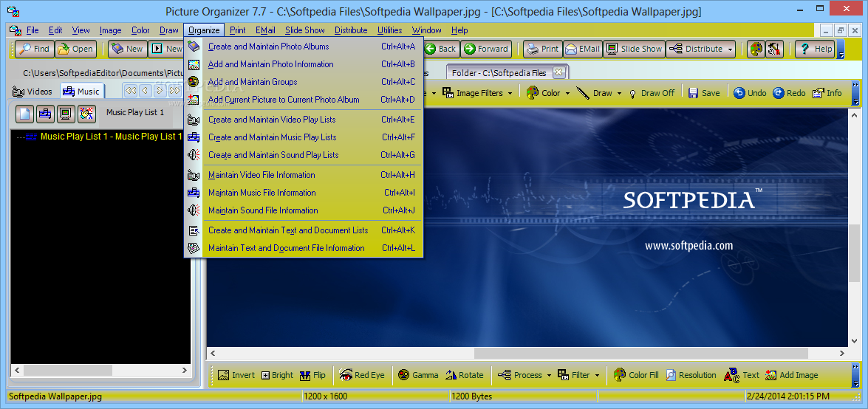Open image Info panel
The image size is (868, 409).
click(827, 93)
